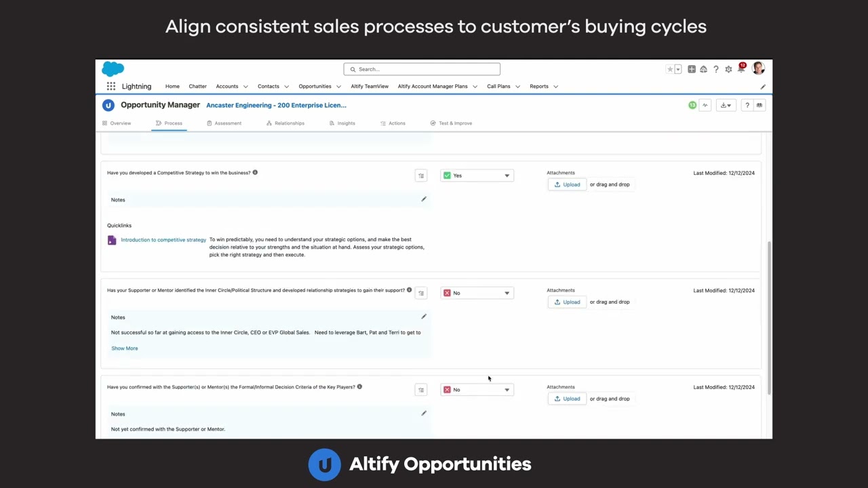The width and height of the screenshot is (868, 488).
Task: Switch to the Relationships tab
Action: click(x=285, y=123)
